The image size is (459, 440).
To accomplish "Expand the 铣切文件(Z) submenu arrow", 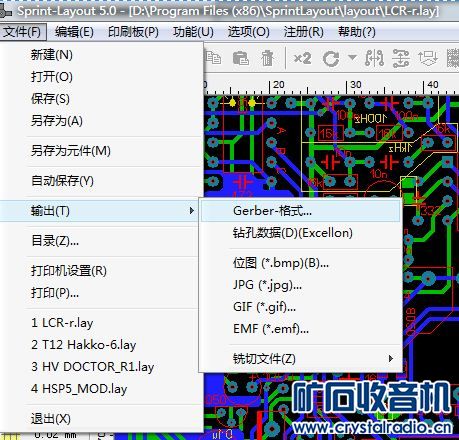I will point(391,359).
